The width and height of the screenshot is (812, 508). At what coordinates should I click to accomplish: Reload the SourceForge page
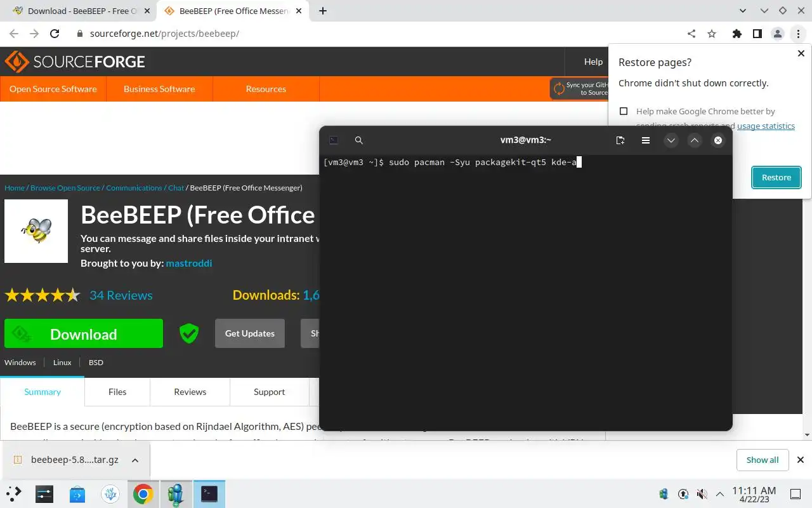coord(55,34)
